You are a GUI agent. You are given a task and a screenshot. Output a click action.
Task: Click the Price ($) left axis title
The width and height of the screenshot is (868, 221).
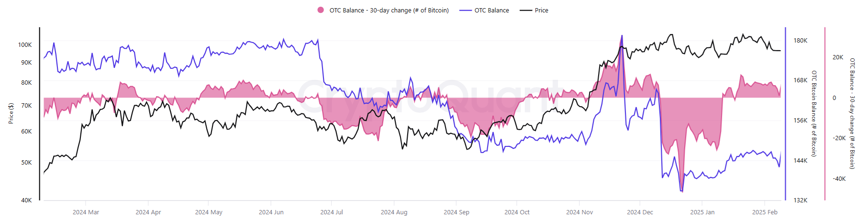11,113
